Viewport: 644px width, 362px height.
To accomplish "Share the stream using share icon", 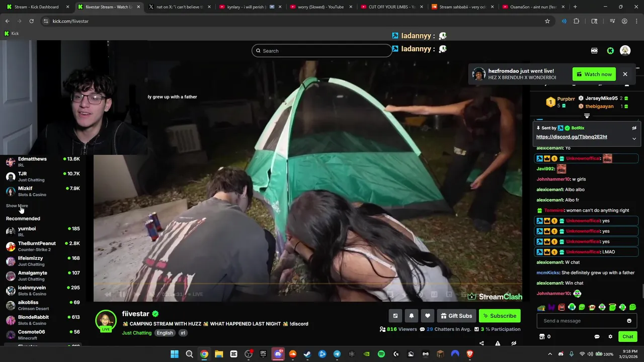I will click(481, 343).
